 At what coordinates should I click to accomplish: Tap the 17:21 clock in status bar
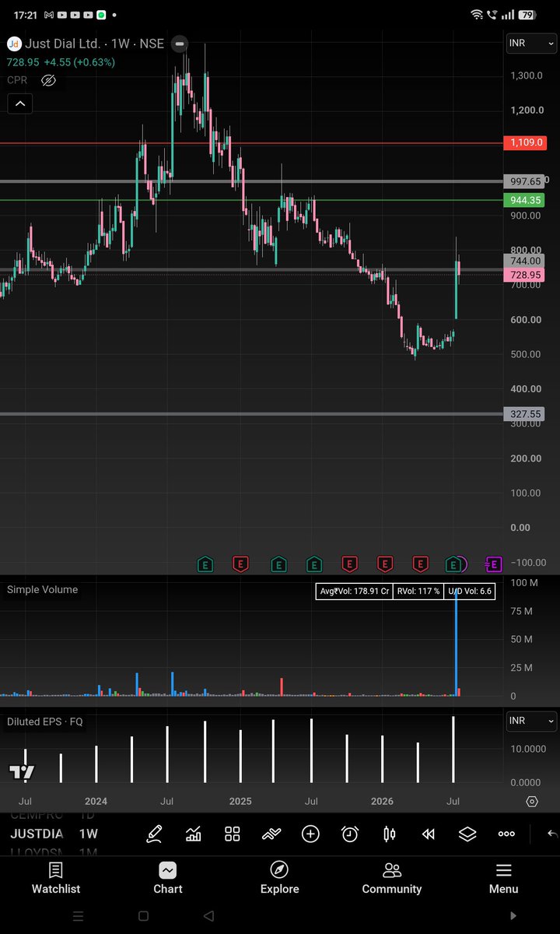coord(24,15)
